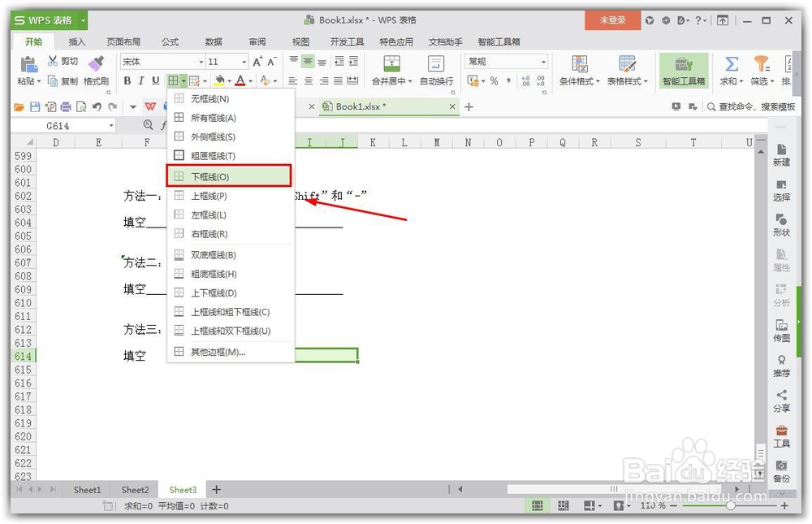Select the Format Painter brush
Viewport: 812px width, 524px height.
point(97,63)
